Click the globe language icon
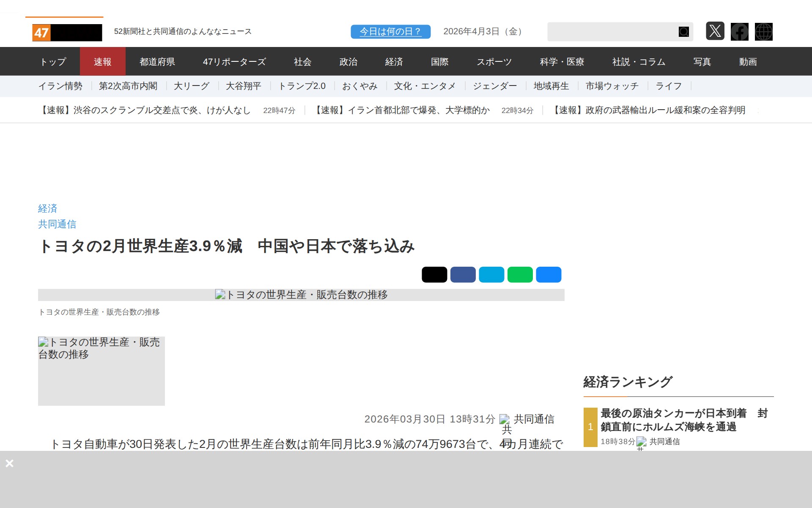812x508 pixels. click(763, 32)
